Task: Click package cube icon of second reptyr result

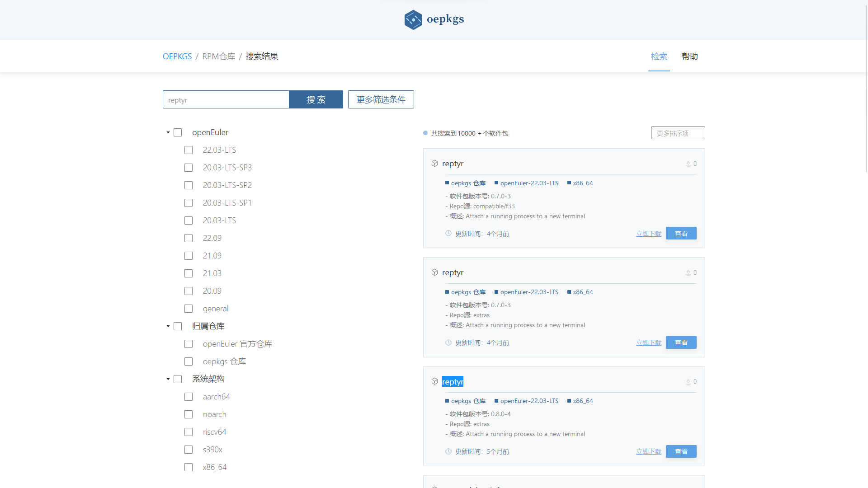Action: point(434,272)
